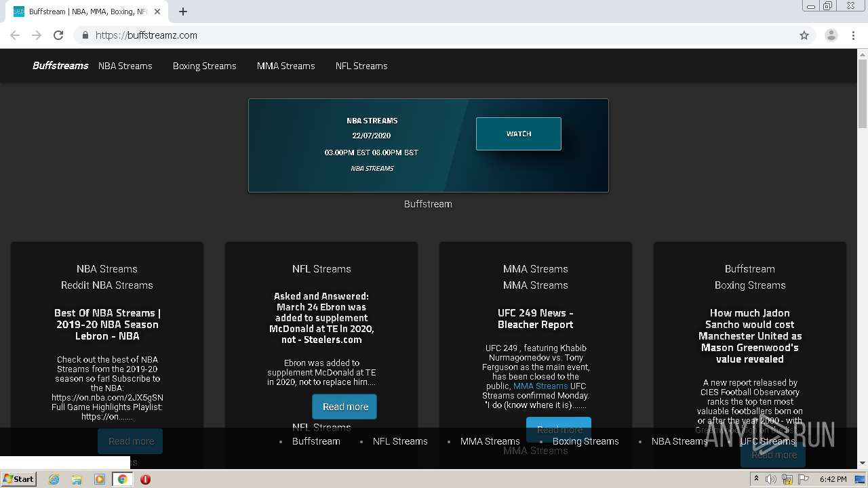Click the 22/07/2020 date in banner

click(x=372, y=136)
